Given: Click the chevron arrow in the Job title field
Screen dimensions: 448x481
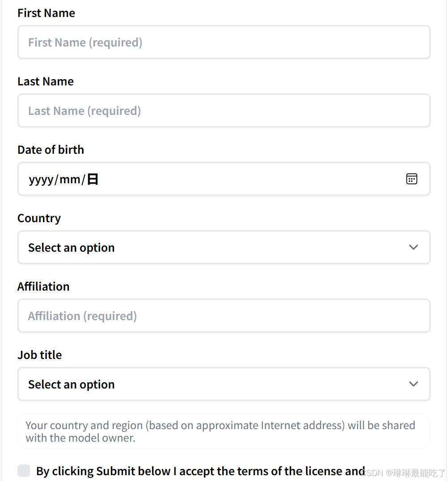Looking at the screenshot, I should pos(414,384).
